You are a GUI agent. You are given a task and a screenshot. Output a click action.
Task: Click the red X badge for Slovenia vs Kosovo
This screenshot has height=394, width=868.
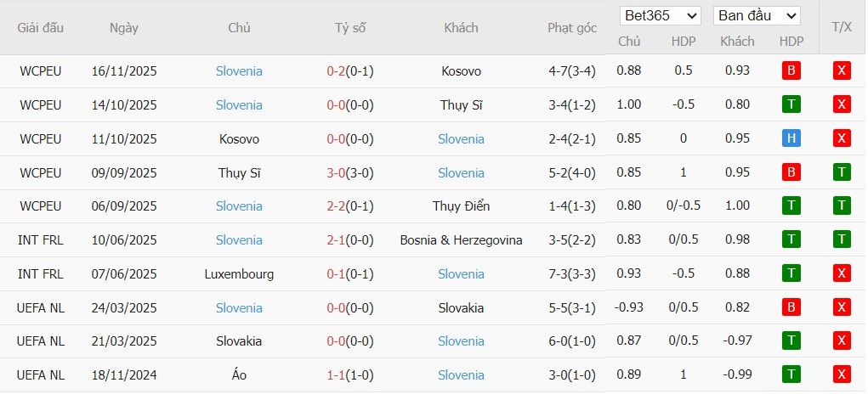(842, 71)
